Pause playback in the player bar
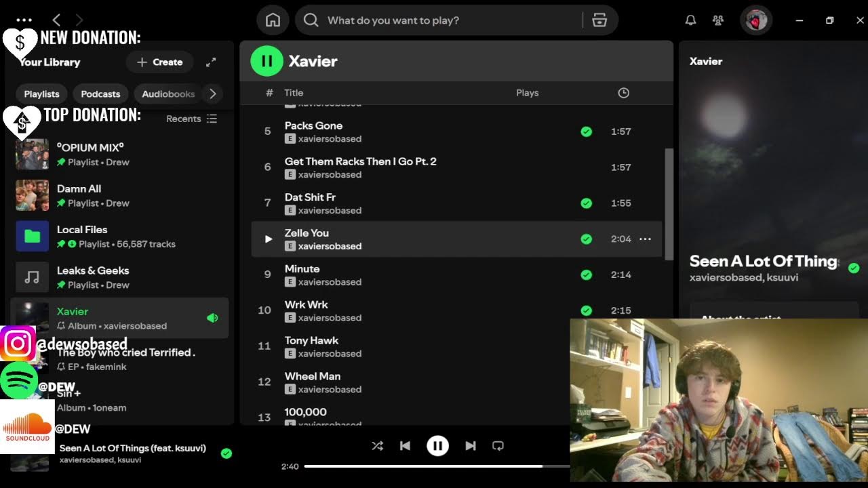This screenshot has width=868, height=488. 437,445
